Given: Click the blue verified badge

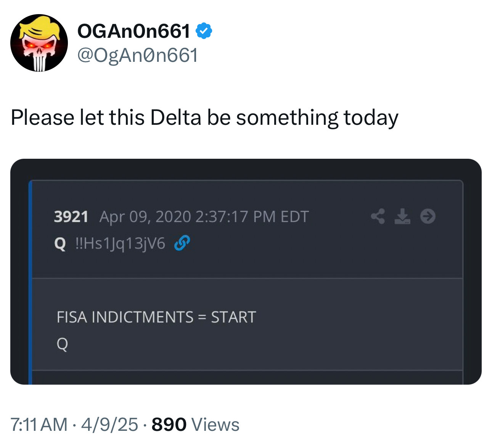Looking at the screenshot, I should (204, 31).
